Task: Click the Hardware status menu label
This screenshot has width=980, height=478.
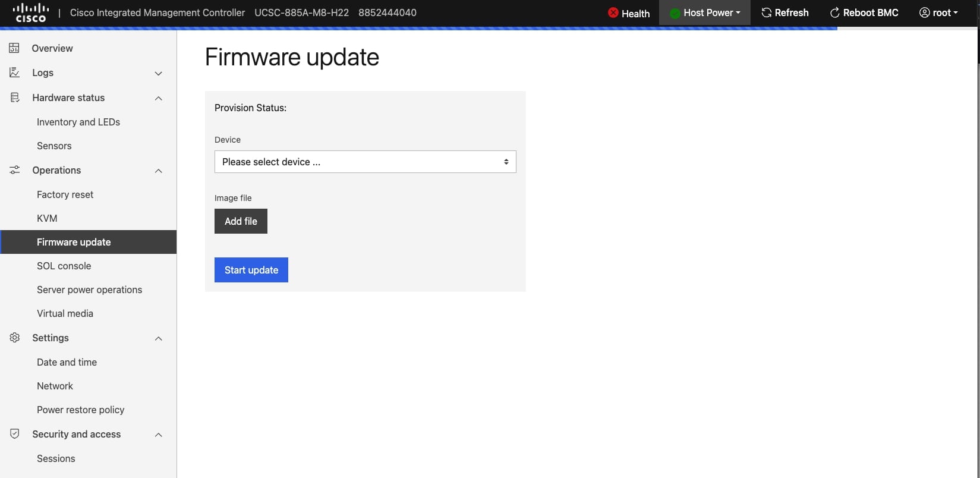Action: click(x=68, y=98)
